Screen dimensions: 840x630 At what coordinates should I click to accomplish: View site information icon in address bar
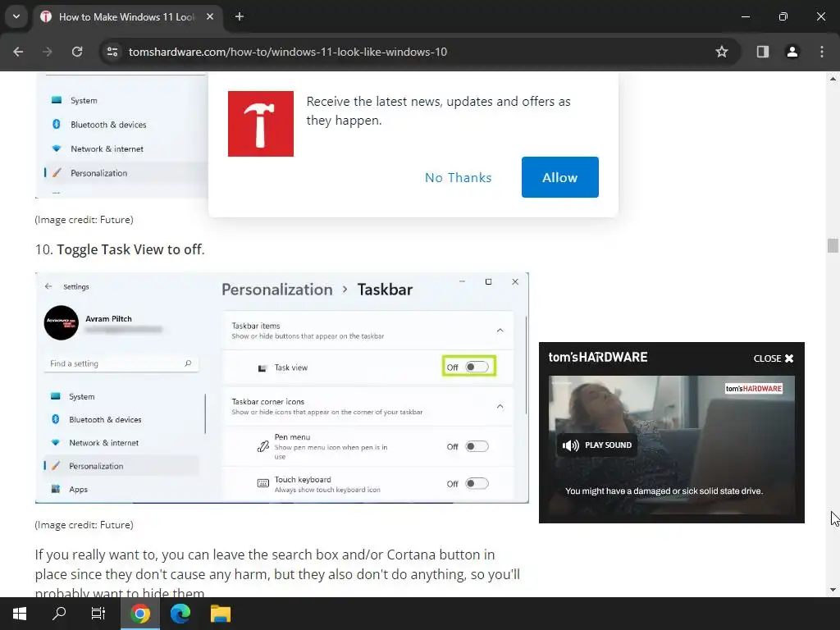point(112,52)
